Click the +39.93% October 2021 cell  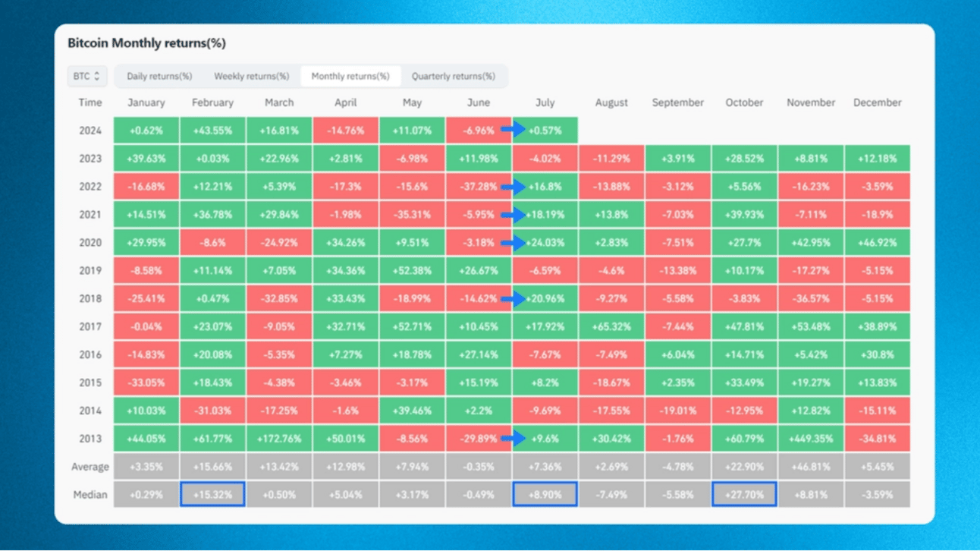point(744,215)
